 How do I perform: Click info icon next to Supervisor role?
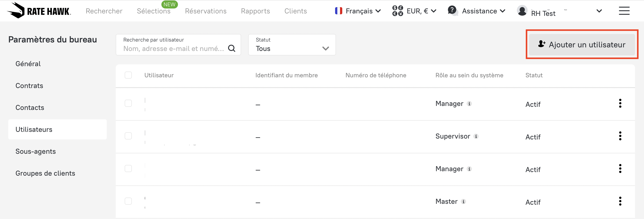[x=476, y=136]
